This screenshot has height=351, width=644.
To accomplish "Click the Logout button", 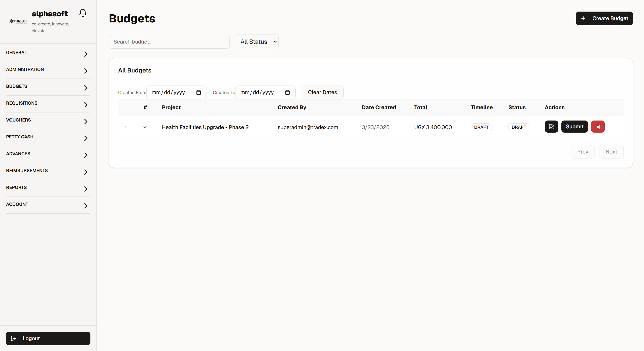I will (48, 338).
